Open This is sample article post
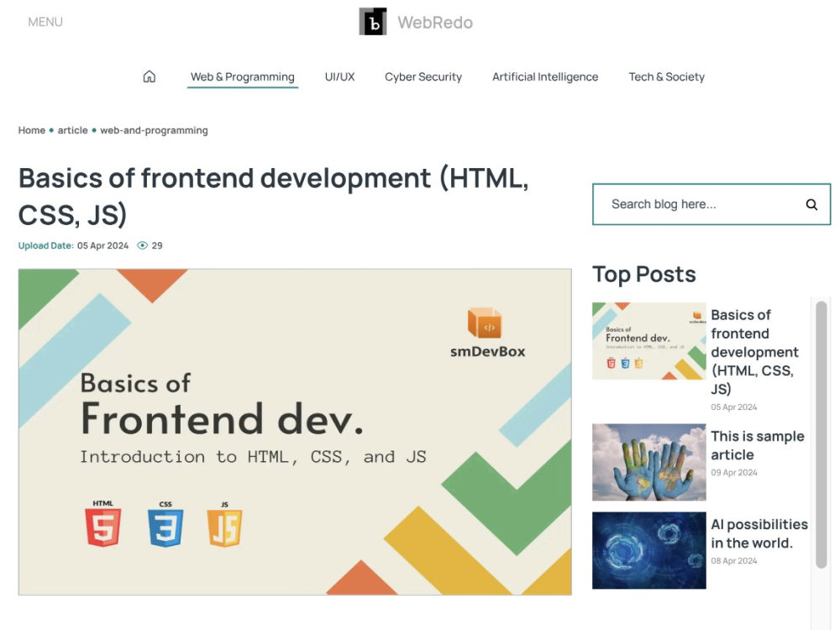The width and height of the screenshot is (840, 630). click(x=758, y=445)
